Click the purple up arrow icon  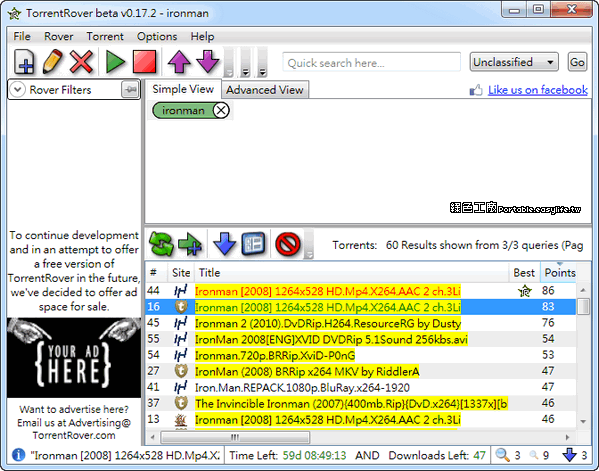coord(179,62)
